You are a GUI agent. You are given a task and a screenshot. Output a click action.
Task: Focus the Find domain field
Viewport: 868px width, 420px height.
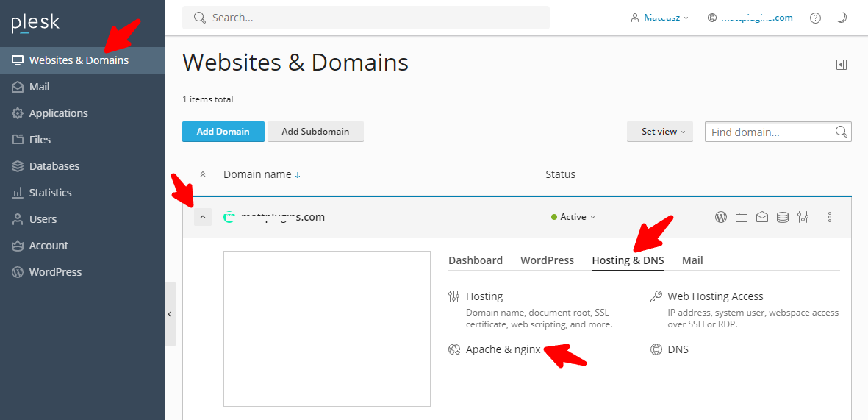point(778,132)
